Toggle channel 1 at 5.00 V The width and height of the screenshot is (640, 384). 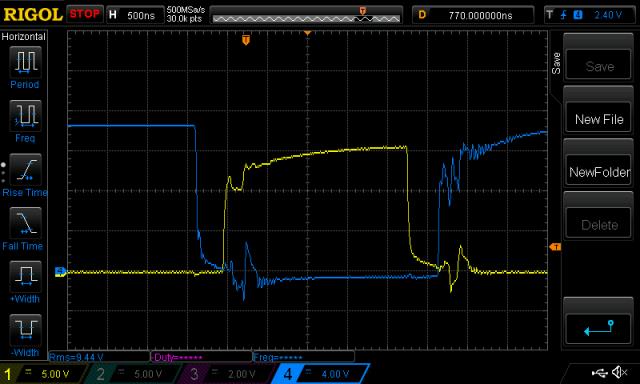pos(44,374)
